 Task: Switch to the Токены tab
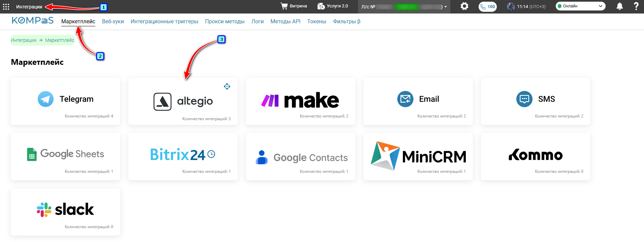pyautogui.click(x=317, y=21)
